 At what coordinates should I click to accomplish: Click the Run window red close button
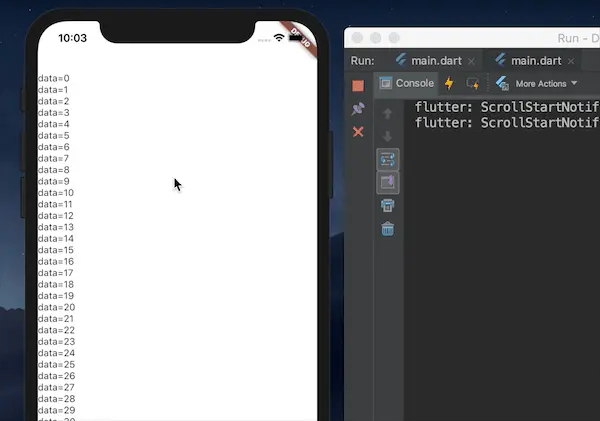click(x=357, y=38)
